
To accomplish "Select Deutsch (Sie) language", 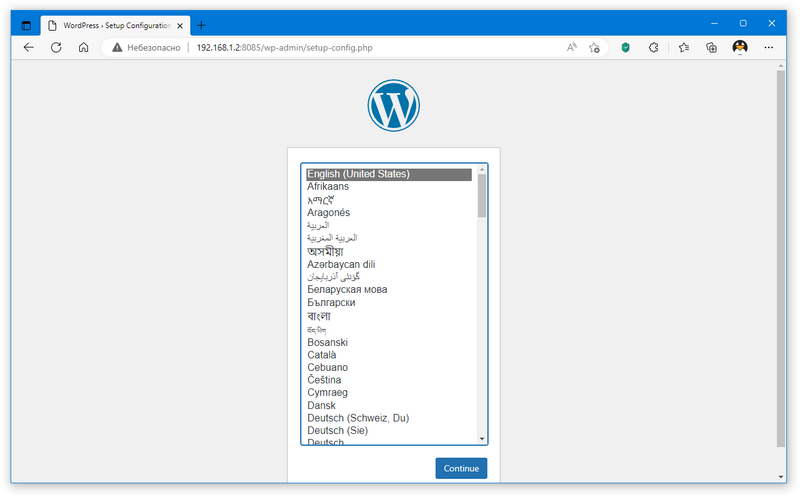I will pos(389,430).
